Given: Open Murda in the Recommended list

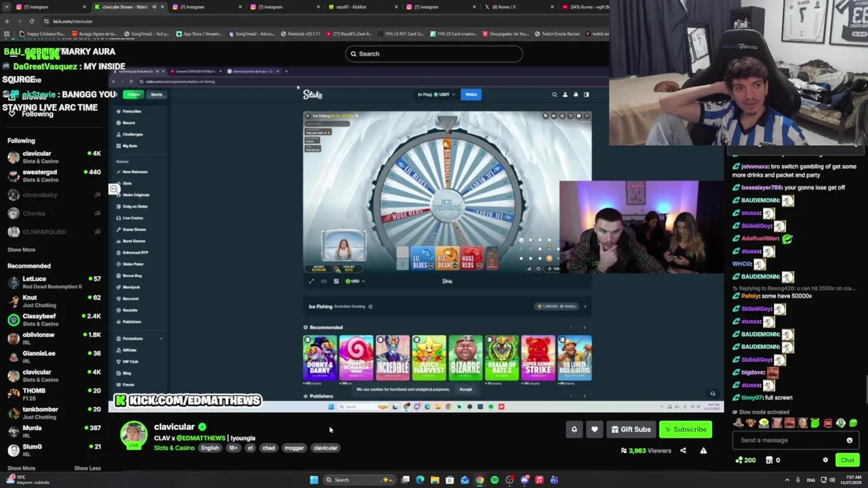Looking at the screenshot, I should click(x=54, y=431).
